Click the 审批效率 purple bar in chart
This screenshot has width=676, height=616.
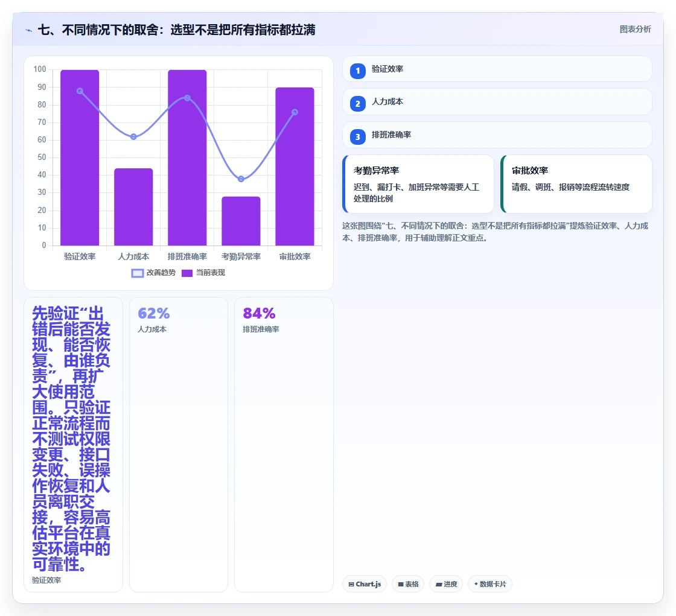[295, 167]
